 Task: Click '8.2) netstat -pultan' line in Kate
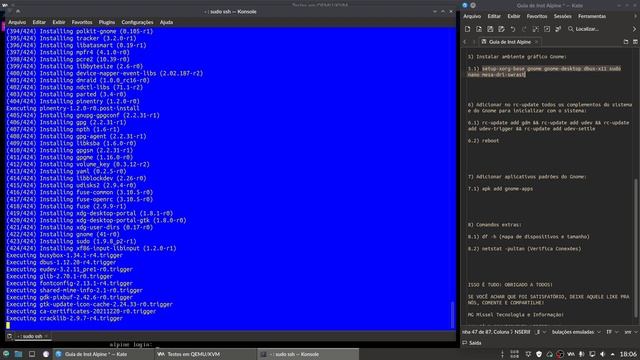point(524,248)
